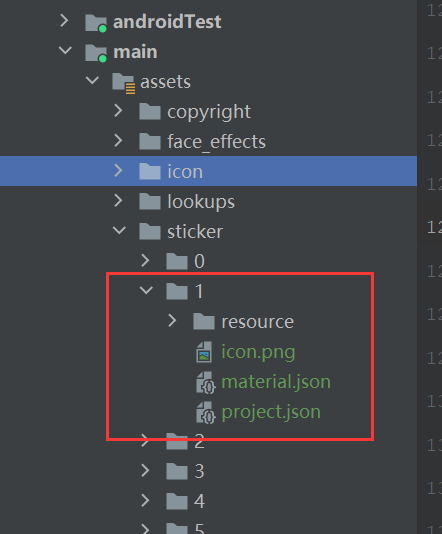This screenshot has height=534, width=442.
Task: Click the project.json file icon
Action: [x=205, y=412]
